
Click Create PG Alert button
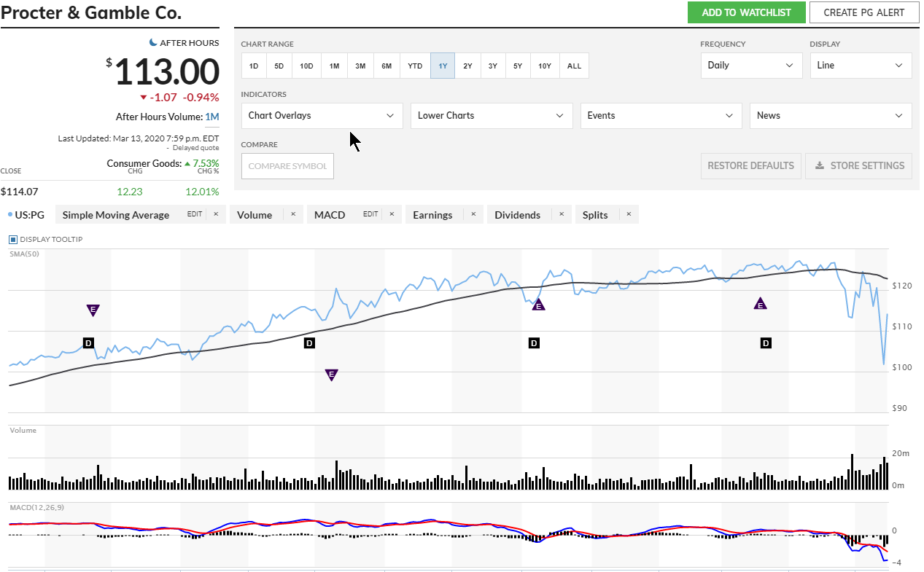[x=864, y=12]
